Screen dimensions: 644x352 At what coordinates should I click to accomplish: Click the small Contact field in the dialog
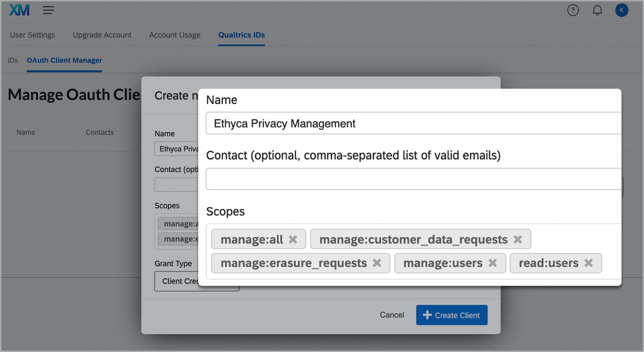click(176, 184)
